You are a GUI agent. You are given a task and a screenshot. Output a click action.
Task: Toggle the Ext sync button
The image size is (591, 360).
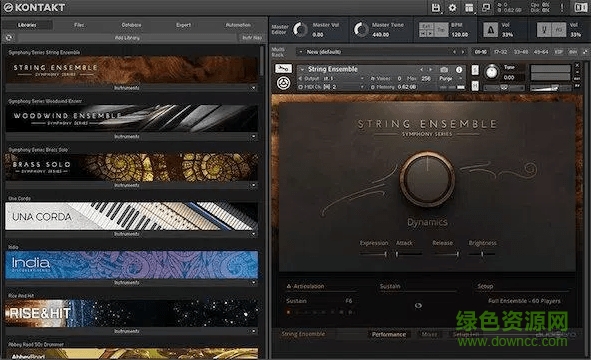427,26
